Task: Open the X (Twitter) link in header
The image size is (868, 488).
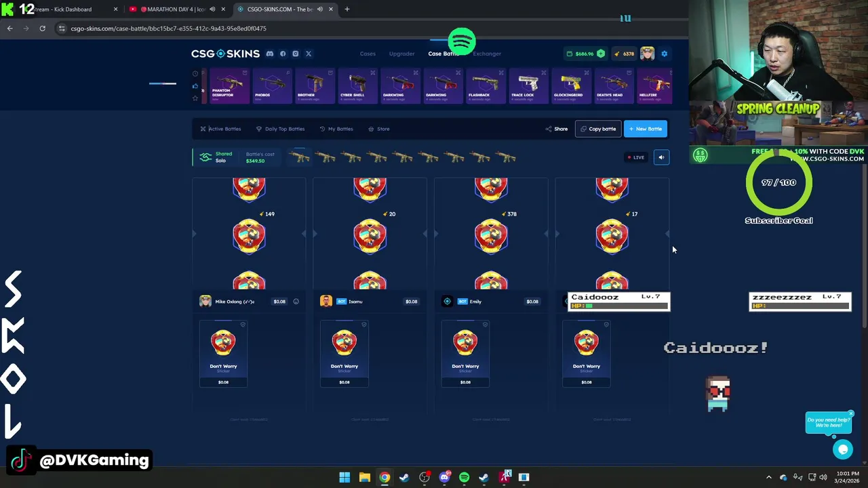Action: pos(308,54)
